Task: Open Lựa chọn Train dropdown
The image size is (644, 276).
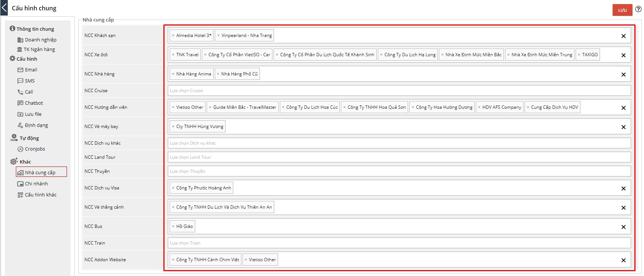Action: [x=399, y=243]
